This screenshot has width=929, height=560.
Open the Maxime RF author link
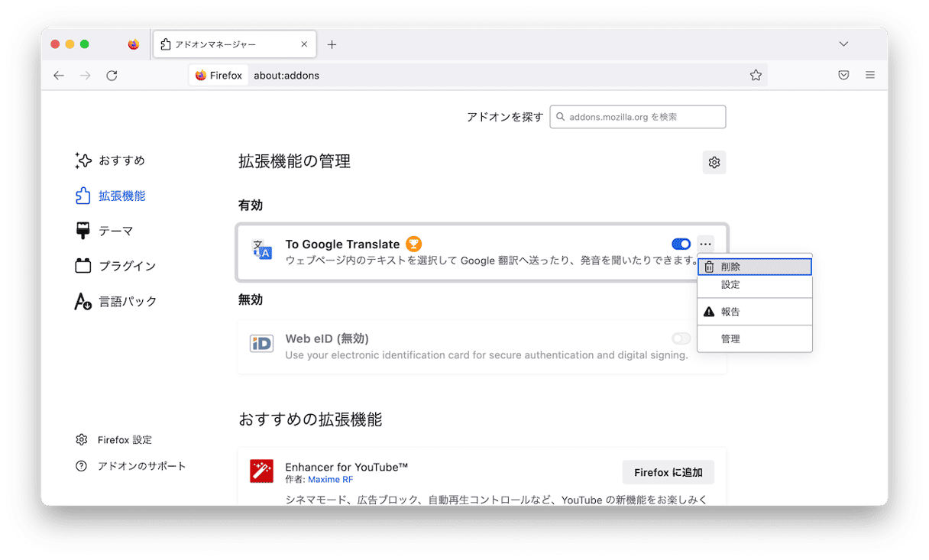tap(330, 480)
